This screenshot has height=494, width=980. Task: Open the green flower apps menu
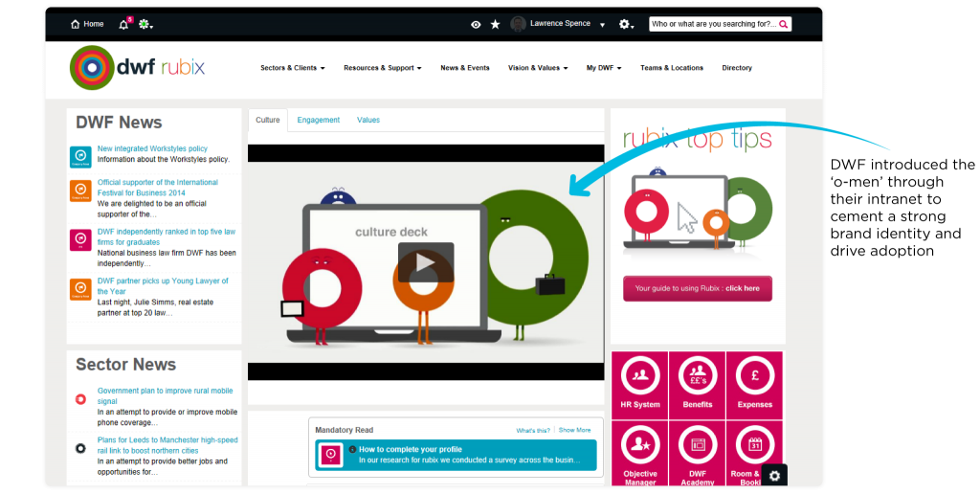tap(145, 24)
